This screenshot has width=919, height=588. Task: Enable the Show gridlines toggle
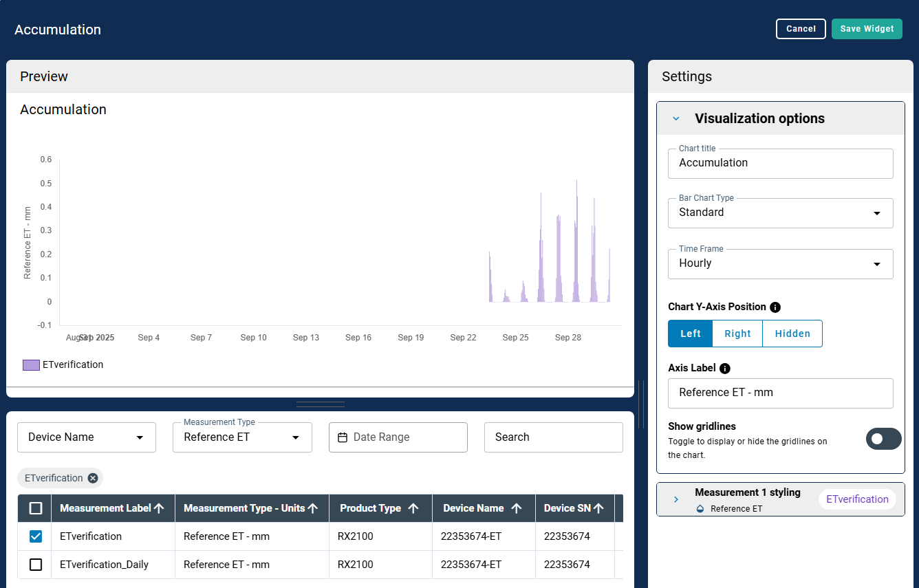click(x=883, y=439)
